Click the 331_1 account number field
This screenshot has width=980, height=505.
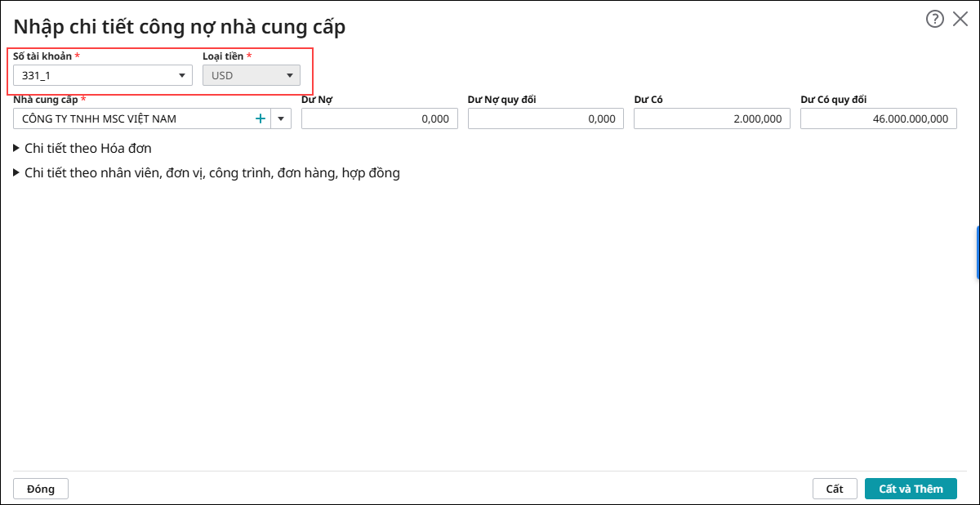94,76
